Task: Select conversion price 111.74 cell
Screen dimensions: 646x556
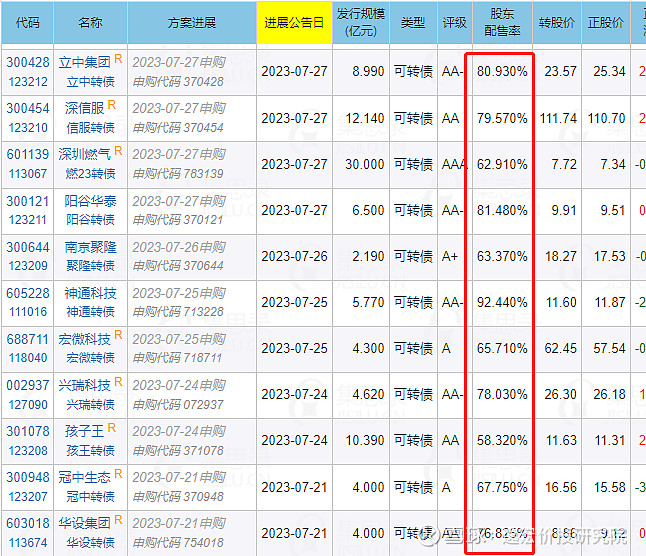Action: (558, 118)
